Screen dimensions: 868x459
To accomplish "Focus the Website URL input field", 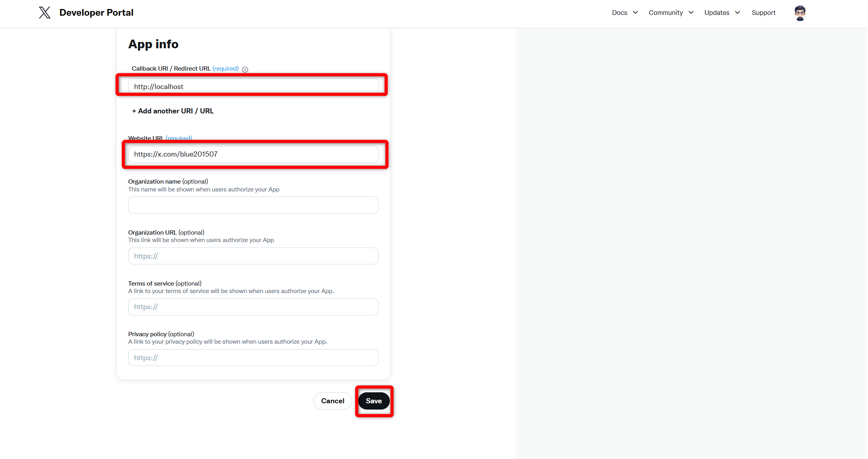I will point(253,154).
